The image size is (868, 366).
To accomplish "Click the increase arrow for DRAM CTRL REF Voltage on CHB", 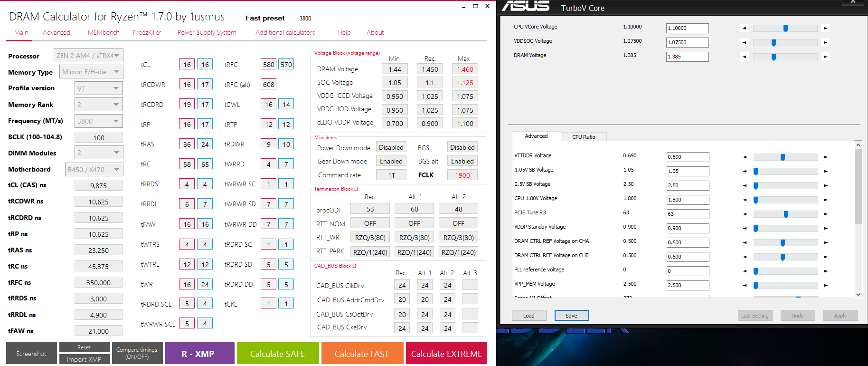I will tap(826, 257).
